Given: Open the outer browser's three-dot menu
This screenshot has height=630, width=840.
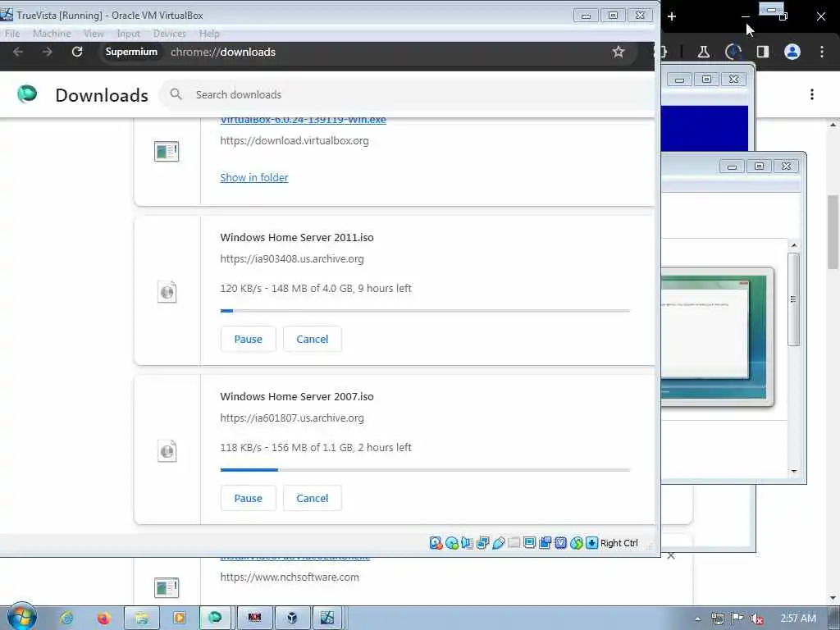Looking at the screenshot, I should 822,52.
